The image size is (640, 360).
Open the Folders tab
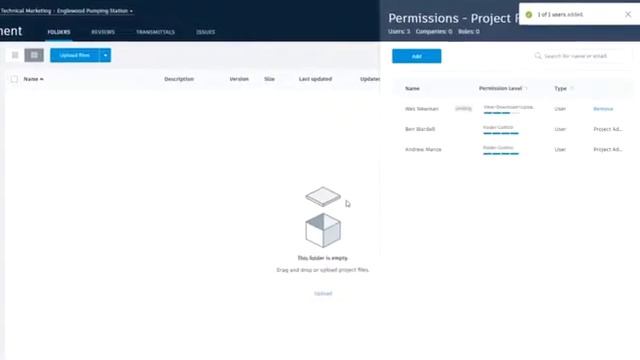[59, 32]
